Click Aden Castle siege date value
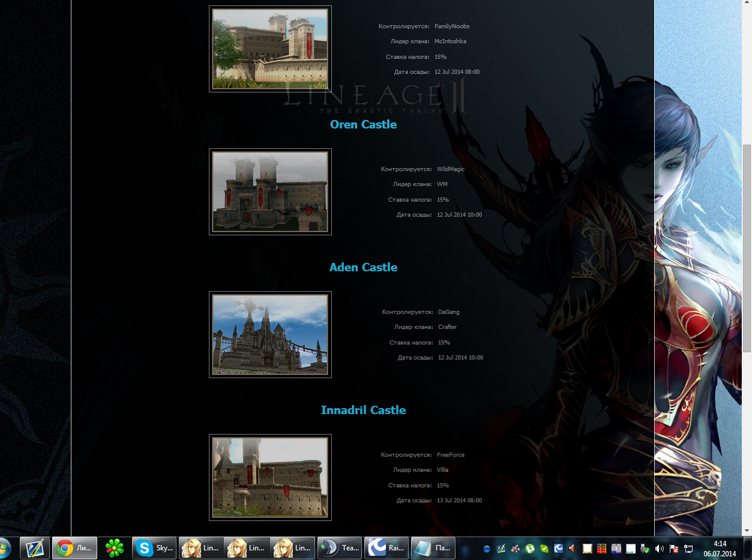The image size is (752, 560). point(460,358)
